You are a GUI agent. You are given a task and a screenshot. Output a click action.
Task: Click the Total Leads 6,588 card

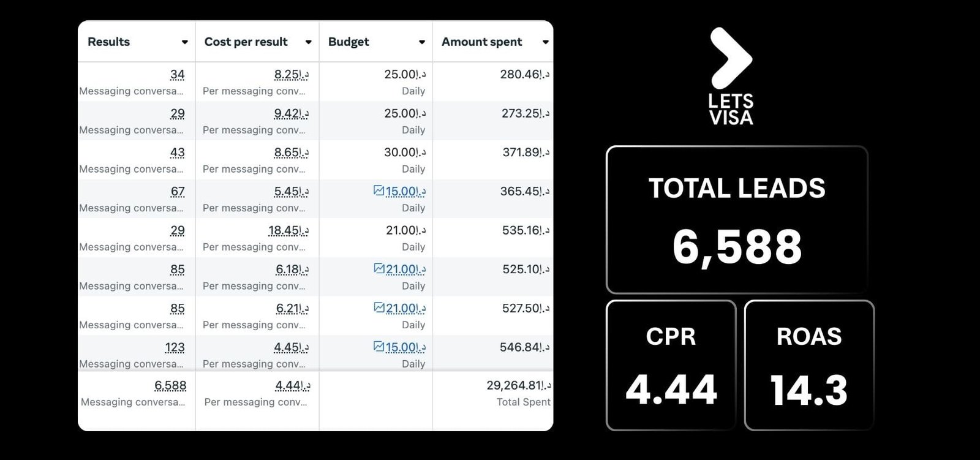(737, 221)
